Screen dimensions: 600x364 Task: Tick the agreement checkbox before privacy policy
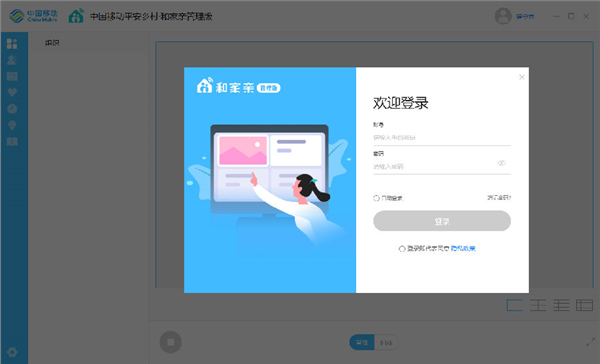[x=402, y=249]
